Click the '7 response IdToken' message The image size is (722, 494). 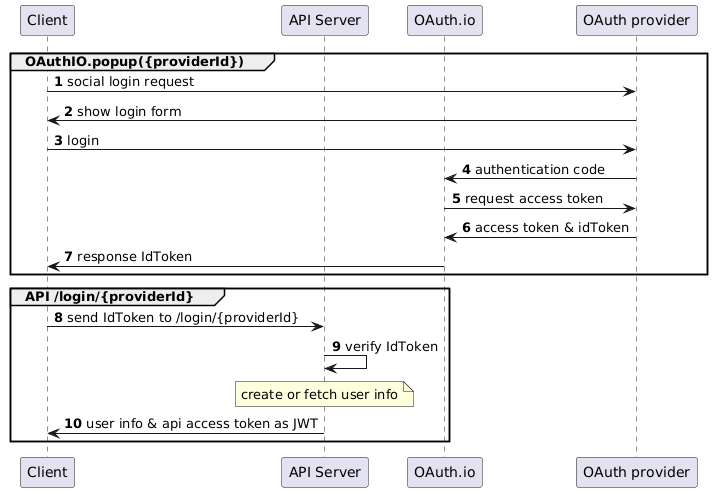(128, 256)
